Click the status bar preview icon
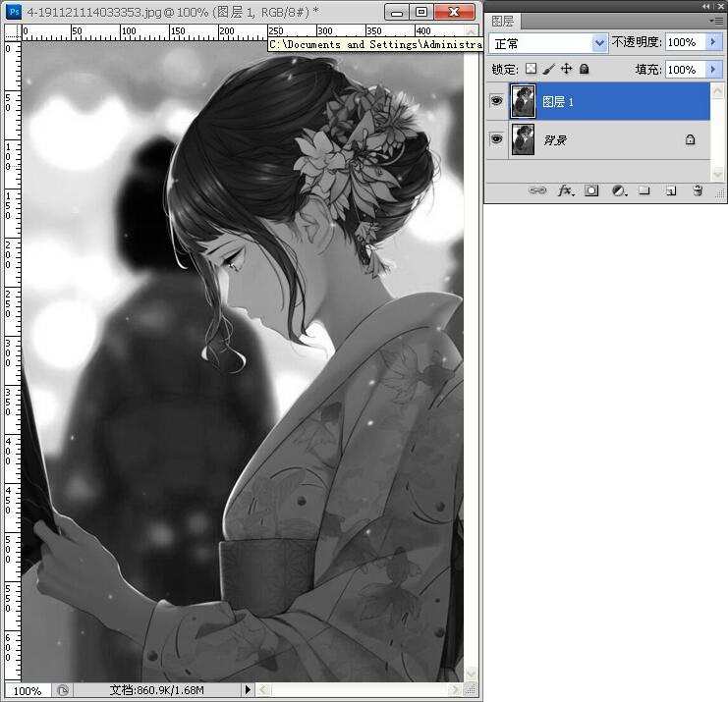The width and height of the screenshot is (728, 702). tap(63, 690)
